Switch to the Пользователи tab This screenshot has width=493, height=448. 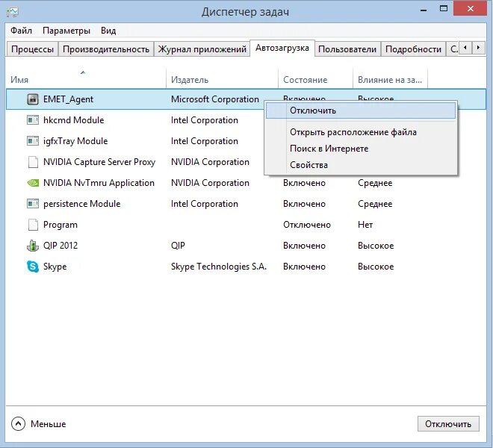(347, 49)
